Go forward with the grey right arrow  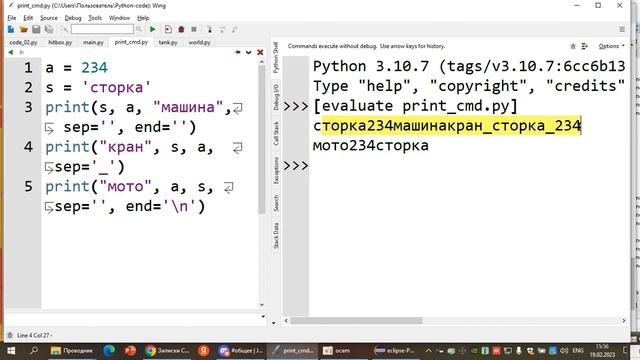(22, 52)
